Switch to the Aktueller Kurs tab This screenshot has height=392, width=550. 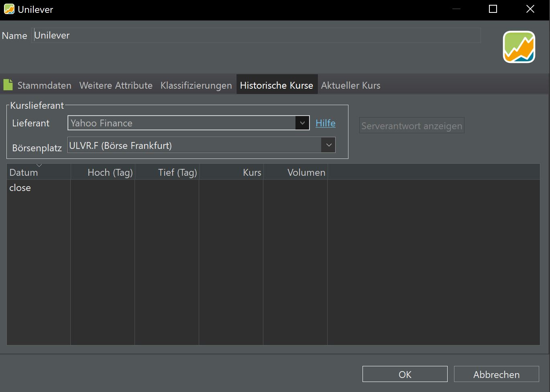pos(350,85)
